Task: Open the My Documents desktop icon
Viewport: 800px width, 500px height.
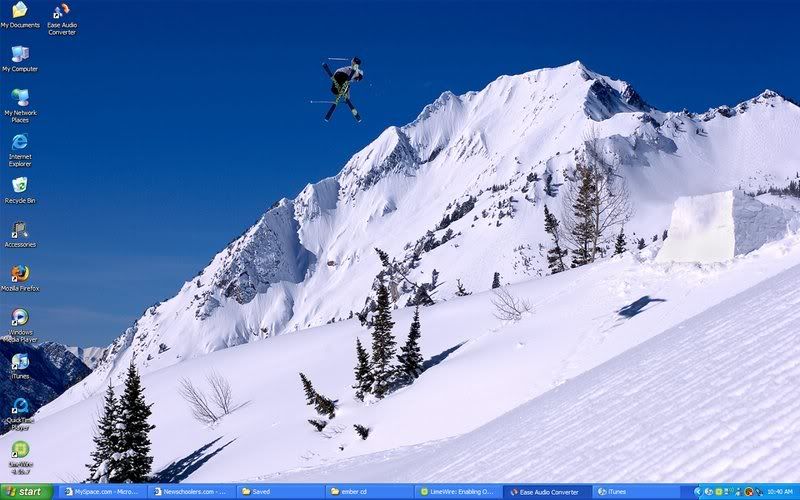Action: [19, 11]
